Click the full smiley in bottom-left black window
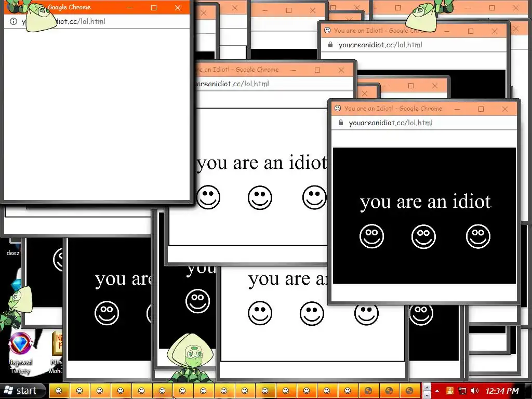The height and width of the screenshot is (399, 532). pos(107,313)
